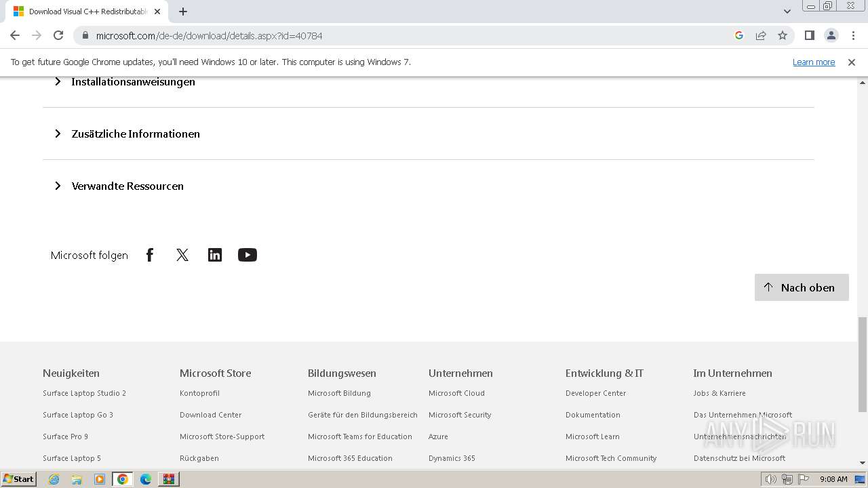Toggle the browser side panel icon

click(x=809, y=35)
